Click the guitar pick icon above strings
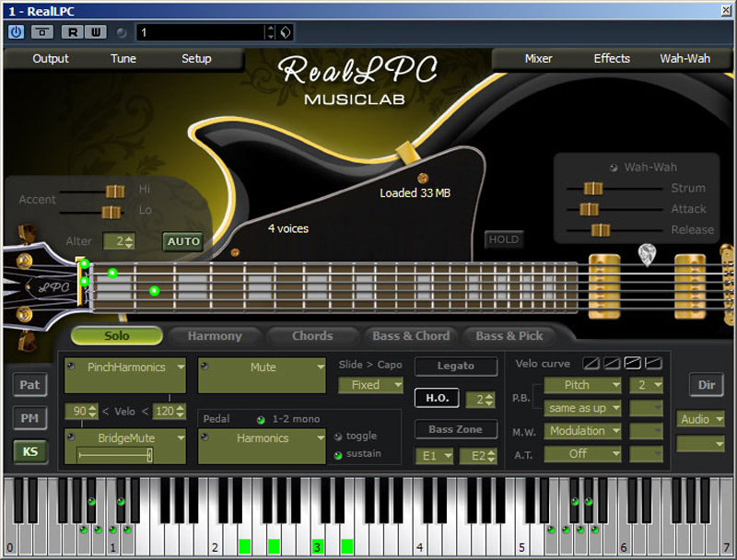The height and width of the screenshot is (560, 737). pos(647,254)
